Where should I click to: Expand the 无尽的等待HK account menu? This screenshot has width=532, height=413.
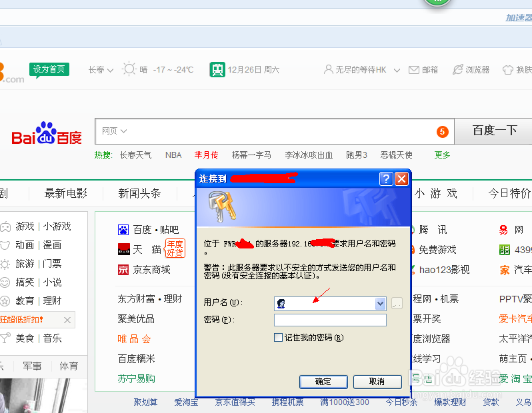(x=397, y=70)
